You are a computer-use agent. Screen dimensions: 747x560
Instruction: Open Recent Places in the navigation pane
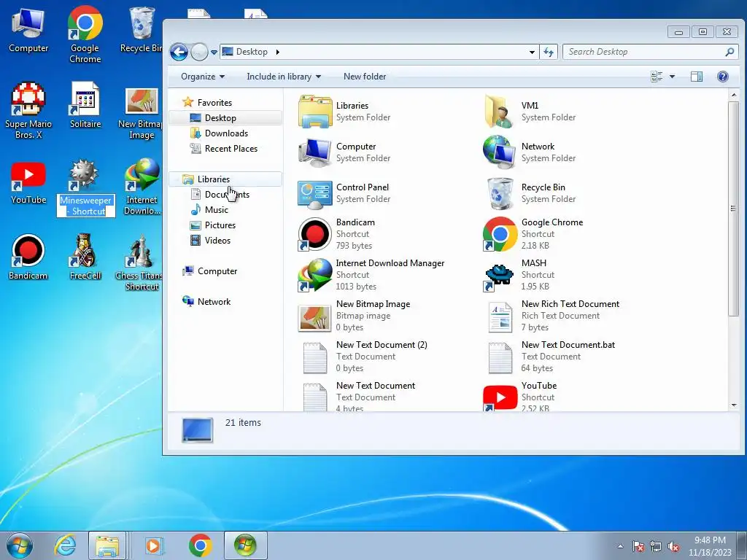225,149
